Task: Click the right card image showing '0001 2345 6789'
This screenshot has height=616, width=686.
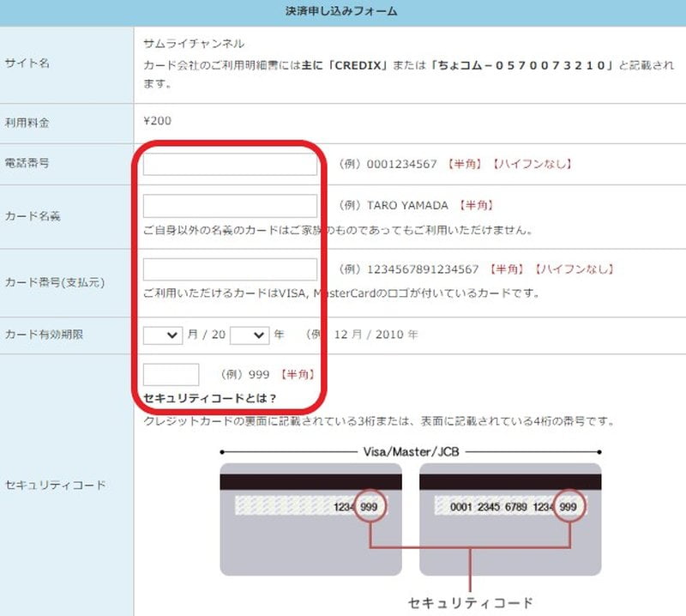Action: click(x=510, y=519)
